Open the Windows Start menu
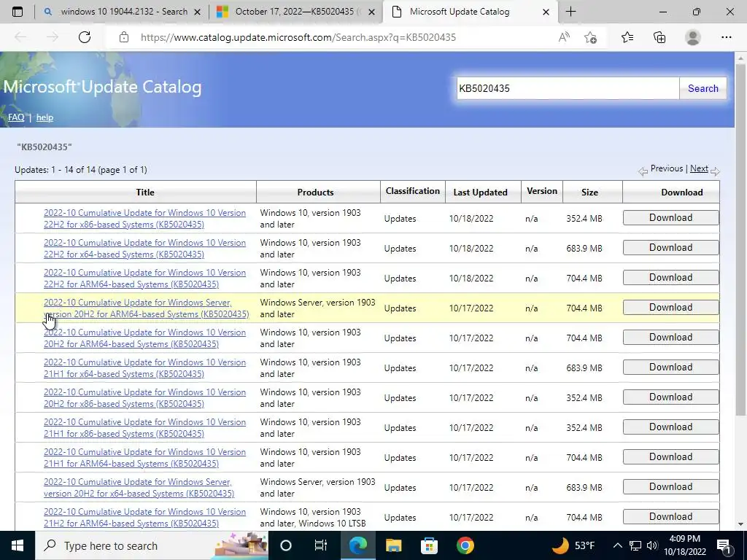The image size is (747, 560). 18,545
